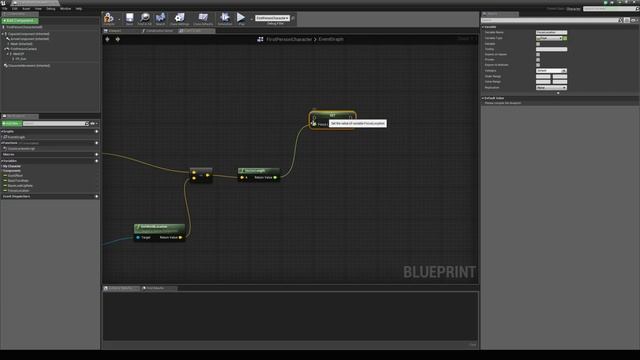Click the Unreal Engine logo icon

pos(4,3)
